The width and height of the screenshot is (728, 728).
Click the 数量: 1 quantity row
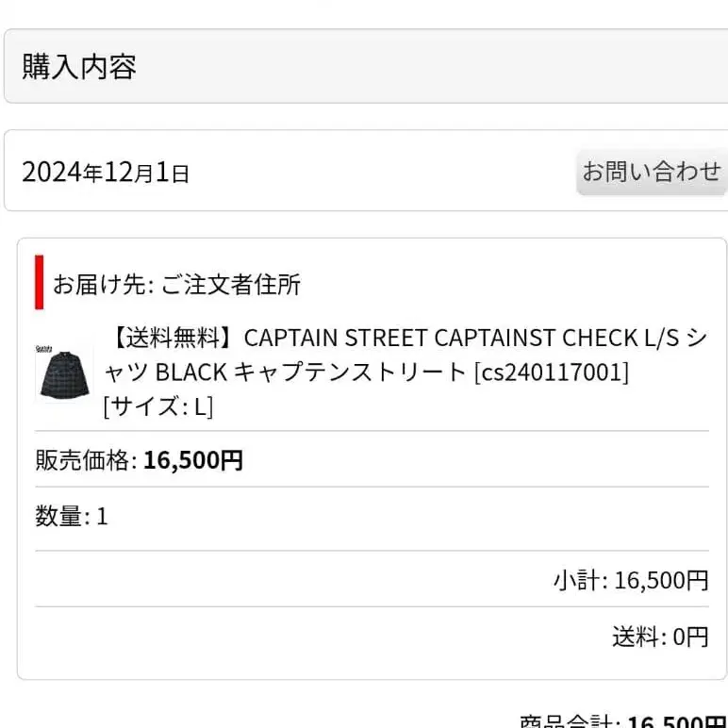pos(72,517)
